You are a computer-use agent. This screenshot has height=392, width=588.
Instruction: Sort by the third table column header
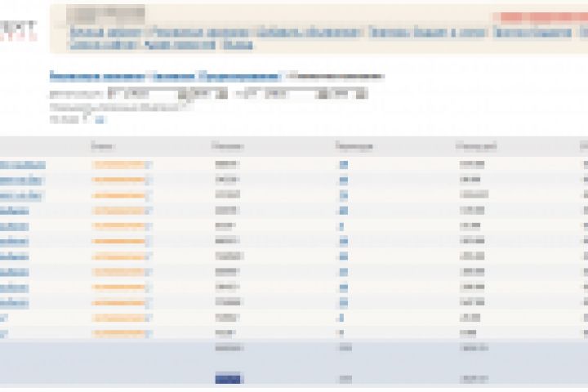(354, 146)
